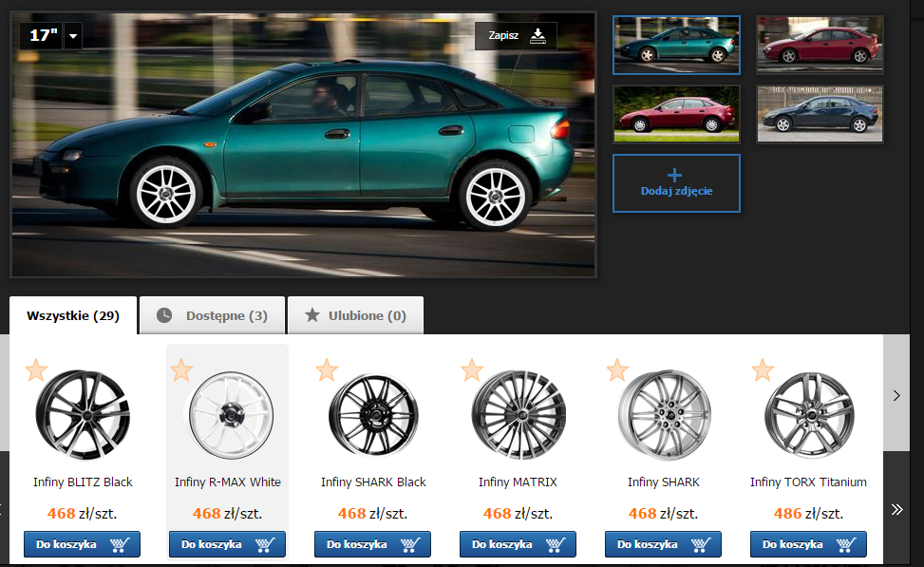Show next wheels with right chevron arrow
This screenshot has width=924, height=567.
(x=896, y=395)
